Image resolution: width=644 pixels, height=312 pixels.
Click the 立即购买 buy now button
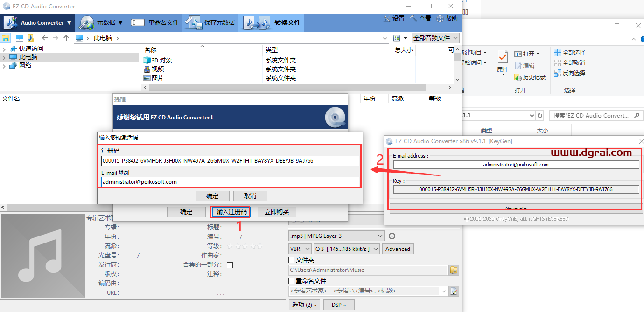pyautogui.click(x=277, y=212)
